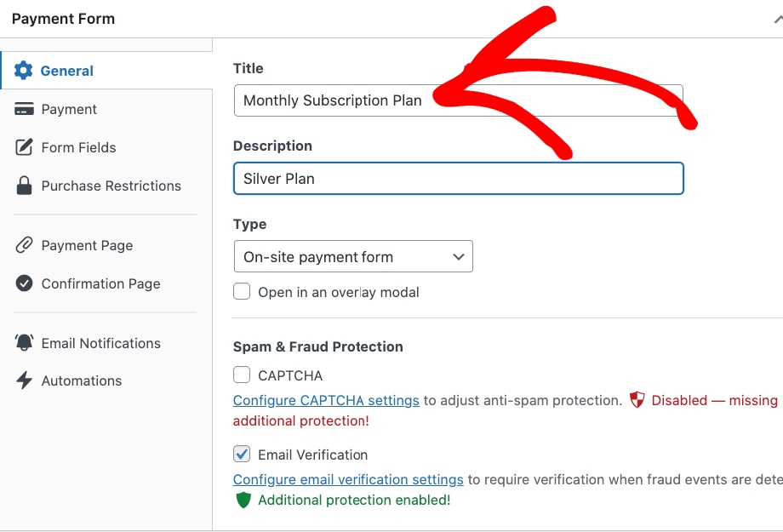Click the Email Notifications bell icon

(24, 343)
